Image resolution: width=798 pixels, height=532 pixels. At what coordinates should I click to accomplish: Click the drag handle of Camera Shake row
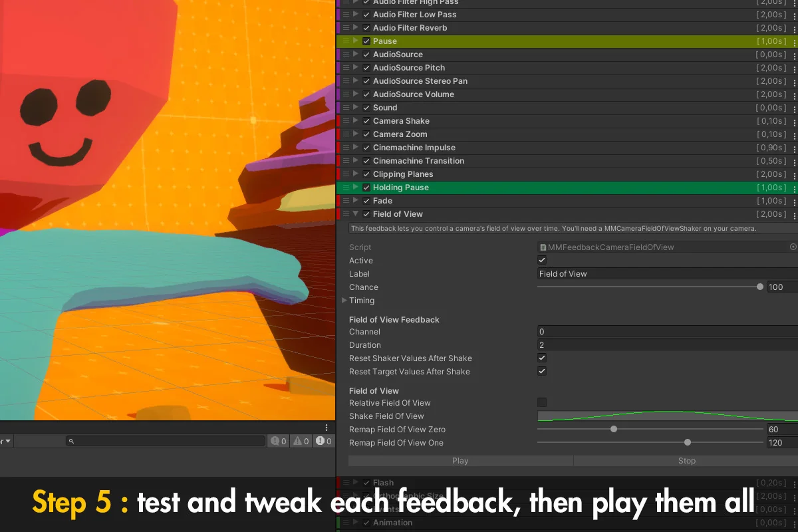coord(346,121)
